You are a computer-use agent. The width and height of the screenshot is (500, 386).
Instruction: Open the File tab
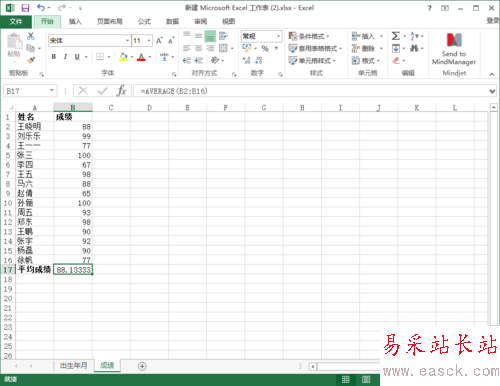(x=16, y=22)
